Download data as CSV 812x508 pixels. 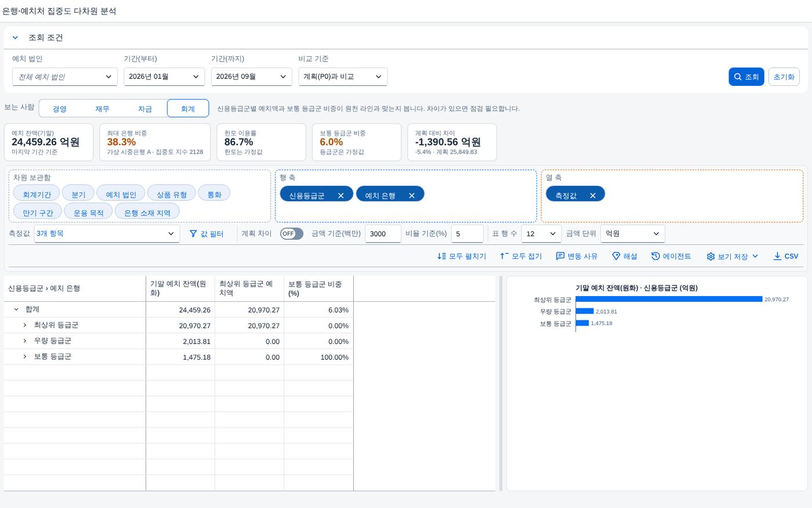(786, 256)
